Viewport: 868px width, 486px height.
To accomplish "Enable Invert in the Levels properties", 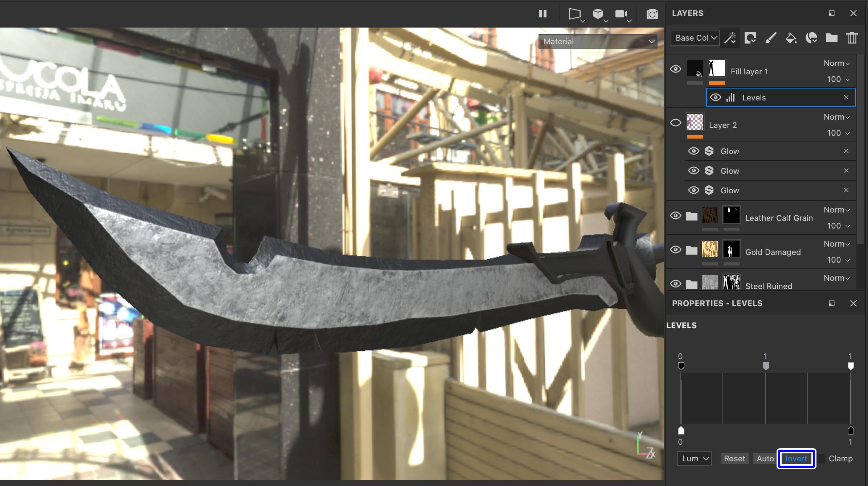I will point(796,458).
